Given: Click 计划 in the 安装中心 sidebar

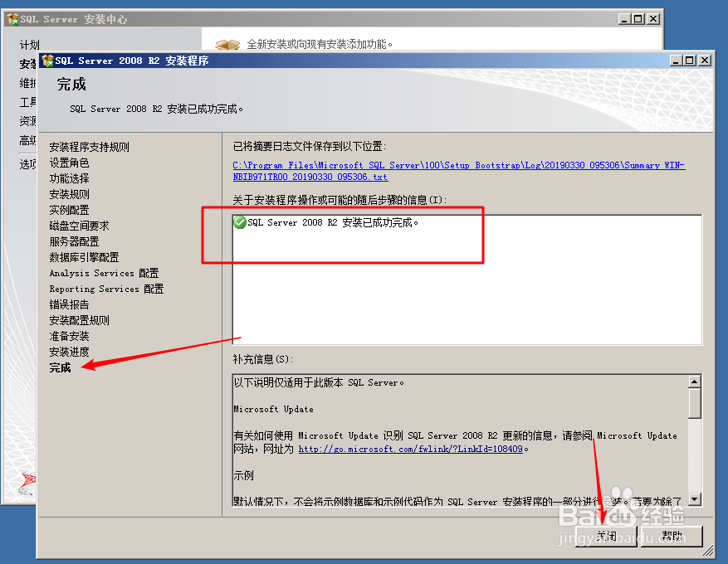Looking at the screenshot, I should click(29, 45).
